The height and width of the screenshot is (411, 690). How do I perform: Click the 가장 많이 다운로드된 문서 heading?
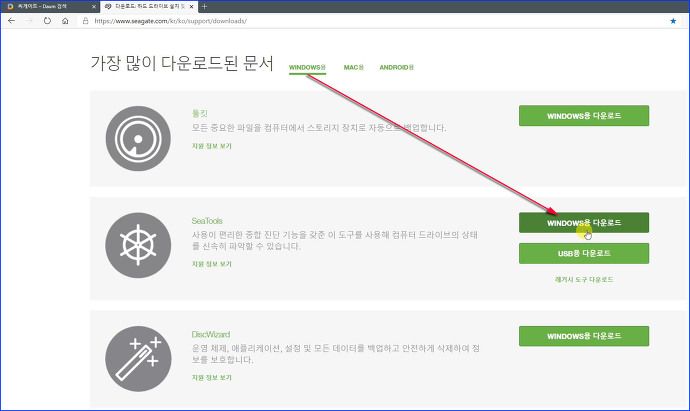coord(182,63)
